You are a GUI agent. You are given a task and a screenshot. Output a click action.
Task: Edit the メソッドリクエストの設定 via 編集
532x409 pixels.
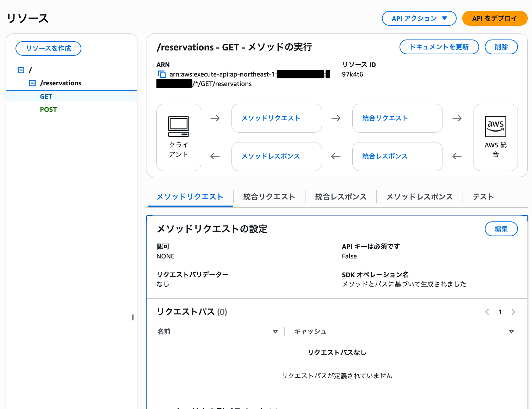click(x=501, y=229)
